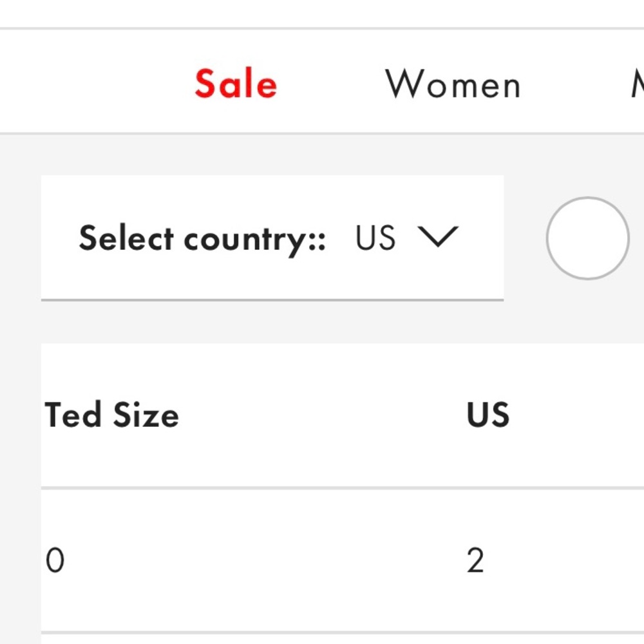Click the underline beneath the country selector
The height and width of the screenshot is (644, 644).
tap(272, 300)
